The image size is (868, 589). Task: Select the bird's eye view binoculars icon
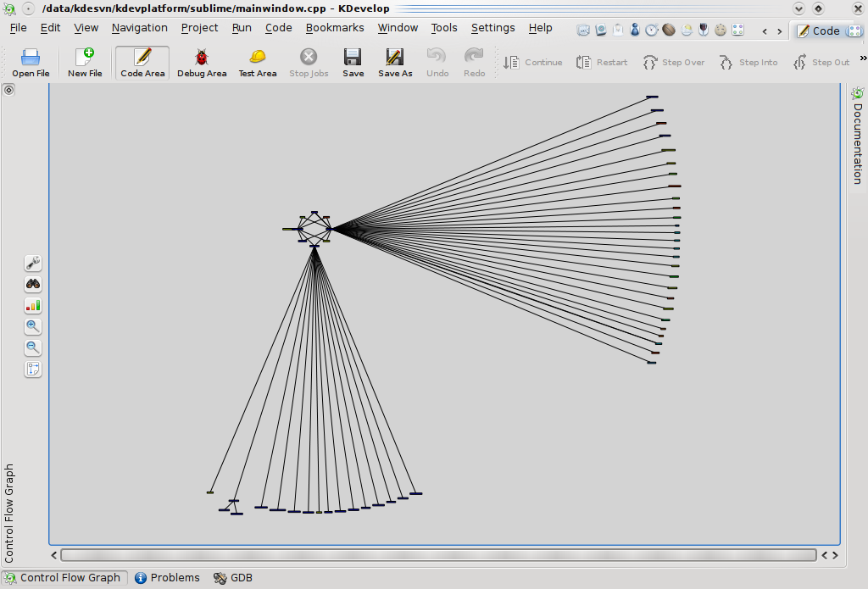(x=32, y=284)
